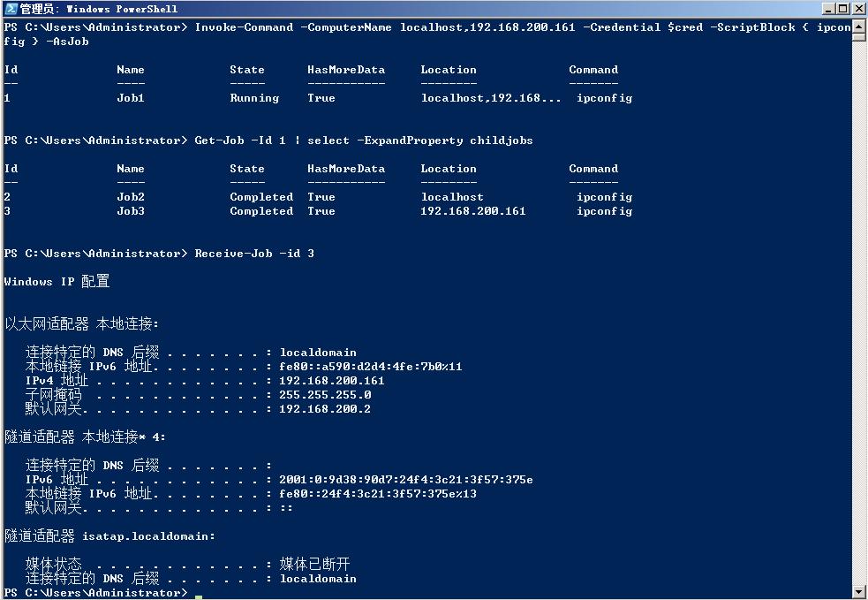Viewport: 868px width, 600px height.
Task: Click the Invoke-Command text on first line
Action: point(244,27)
